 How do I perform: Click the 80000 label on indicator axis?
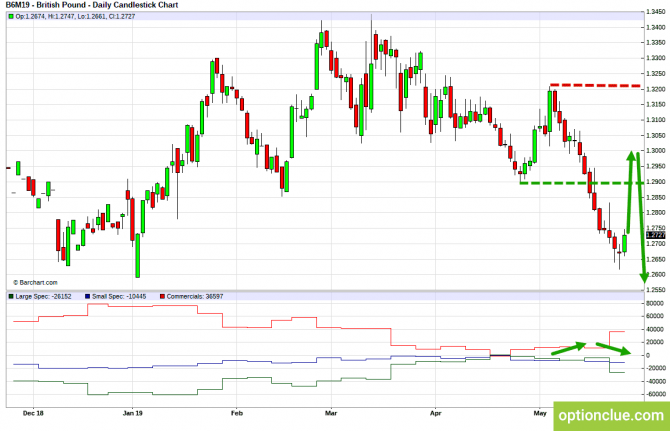tap(655, 303)
